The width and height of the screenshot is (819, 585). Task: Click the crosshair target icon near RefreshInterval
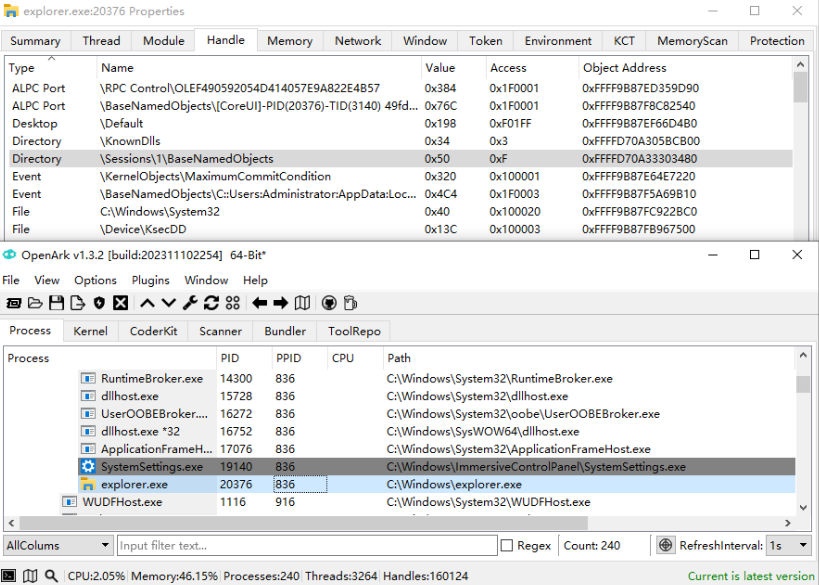[x=666, y=545]
